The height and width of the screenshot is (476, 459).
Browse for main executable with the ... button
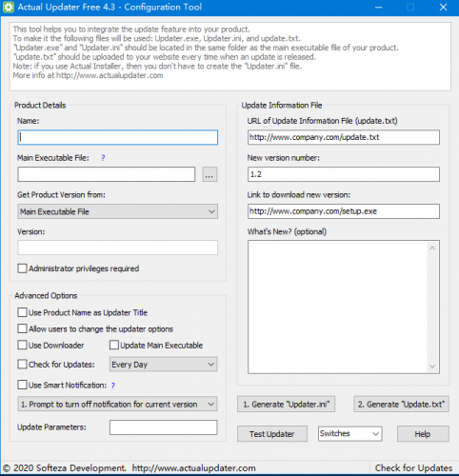[210, 174]
